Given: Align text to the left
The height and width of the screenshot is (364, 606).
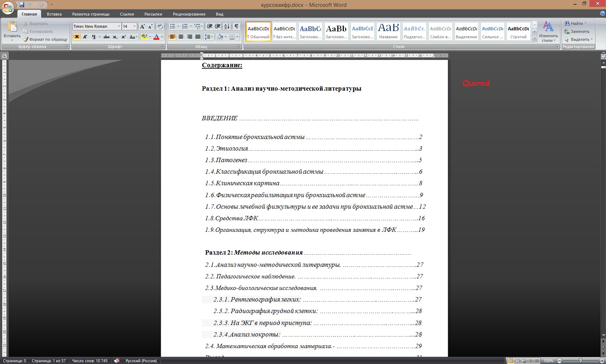Looking at the screenshot, I should click(x=172, y=37).
